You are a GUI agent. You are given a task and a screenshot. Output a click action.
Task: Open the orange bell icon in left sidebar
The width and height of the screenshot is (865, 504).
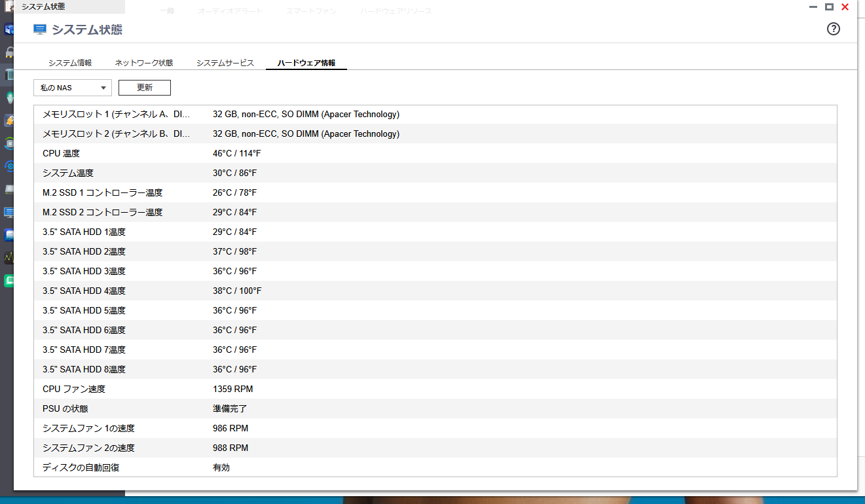pos(9,120)
